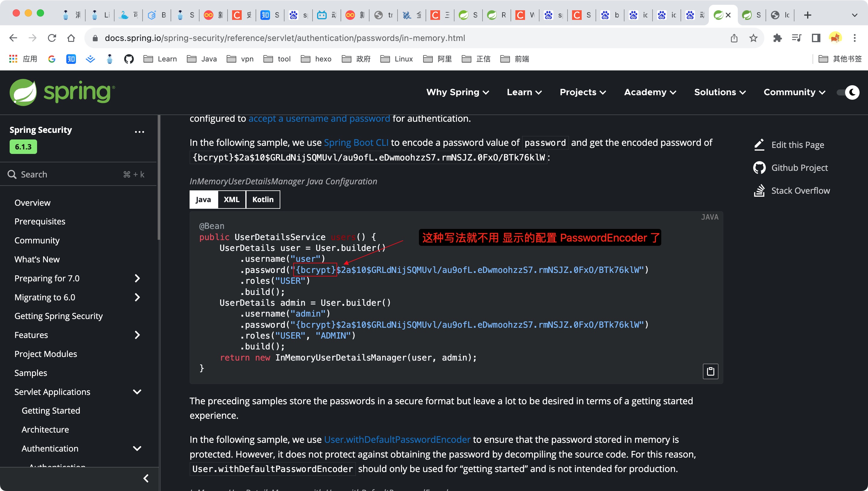Image resolution: width=868 pixels, height=491 pixels.
Task: Open 其他书签 bookmarks folder
Action: (840, 59)
